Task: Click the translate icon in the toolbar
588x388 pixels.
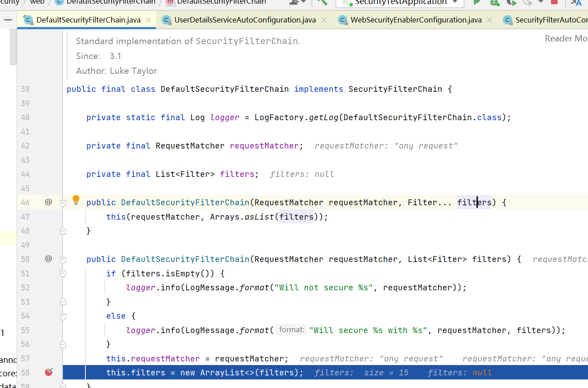Action: point(576,2)
